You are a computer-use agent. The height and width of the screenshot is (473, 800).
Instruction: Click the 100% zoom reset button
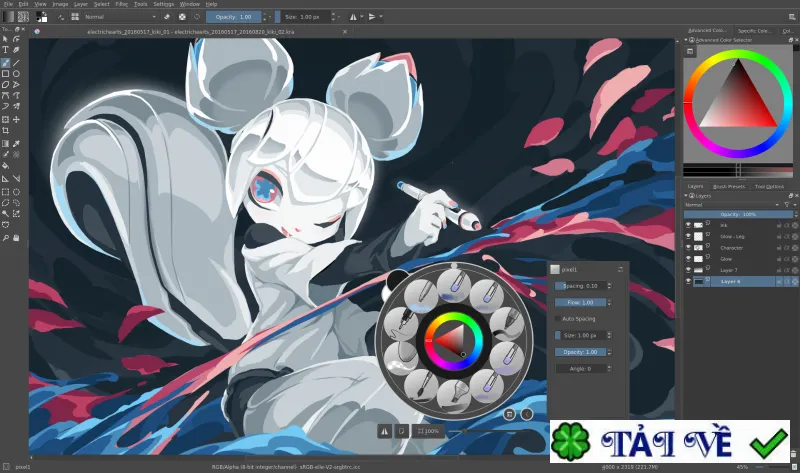pos(429,431)
